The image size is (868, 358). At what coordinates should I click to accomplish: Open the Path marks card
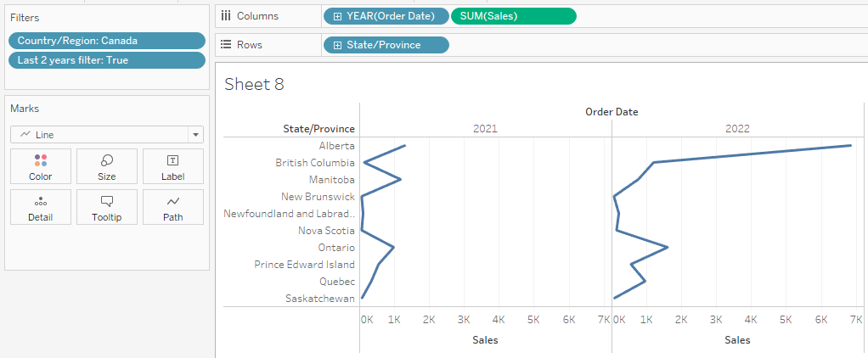[173, 202]
